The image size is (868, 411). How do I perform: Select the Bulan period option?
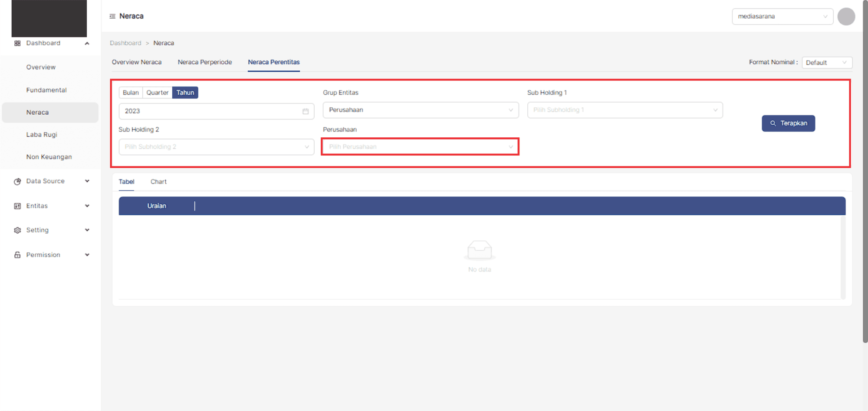point(131,93)
